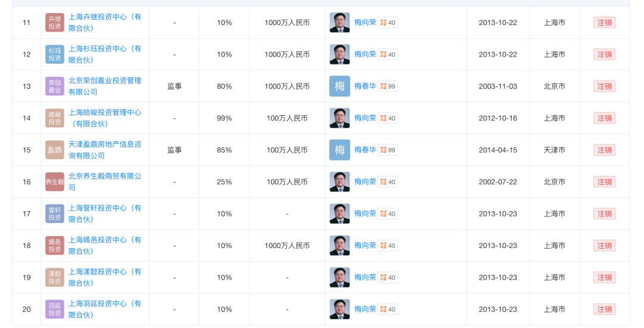Click the 卉继投资 company logo icon
The height and width of the screenshot is (328, 644).
coord(55,23)
